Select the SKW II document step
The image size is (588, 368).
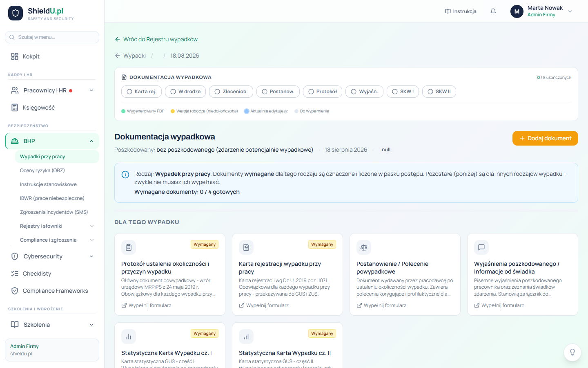click(439, 92)
